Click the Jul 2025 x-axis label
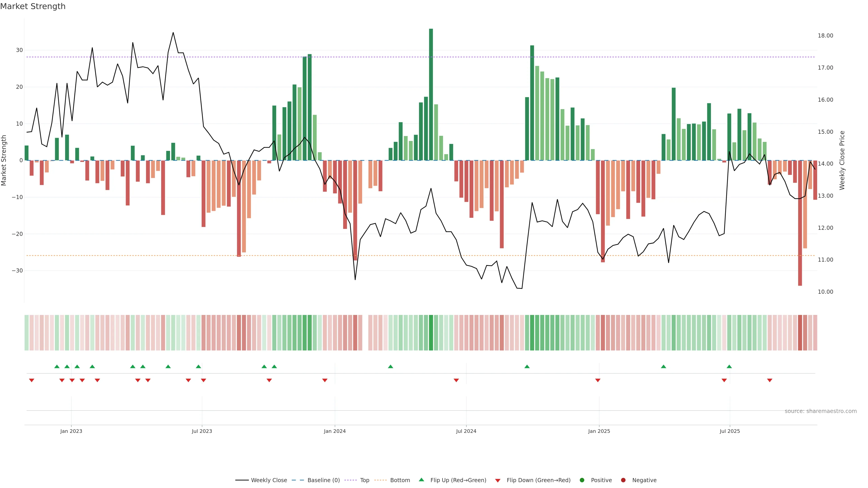 coord(729,431)
